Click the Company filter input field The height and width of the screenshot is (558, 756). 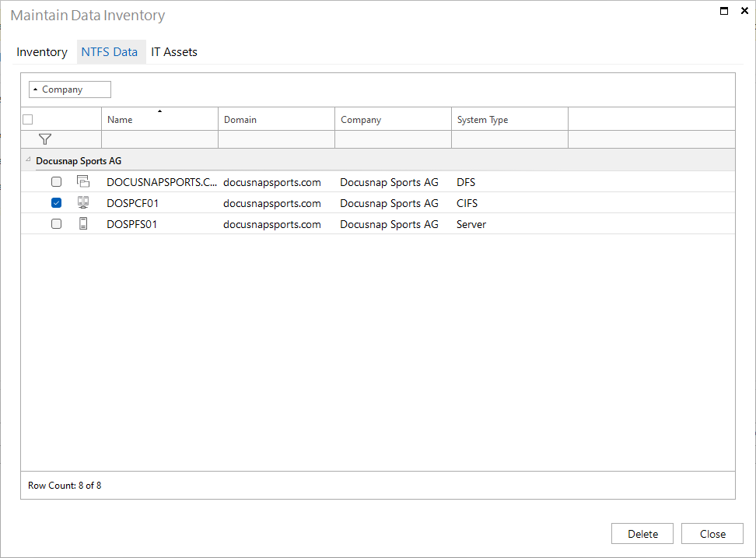(x=393, y=139)
